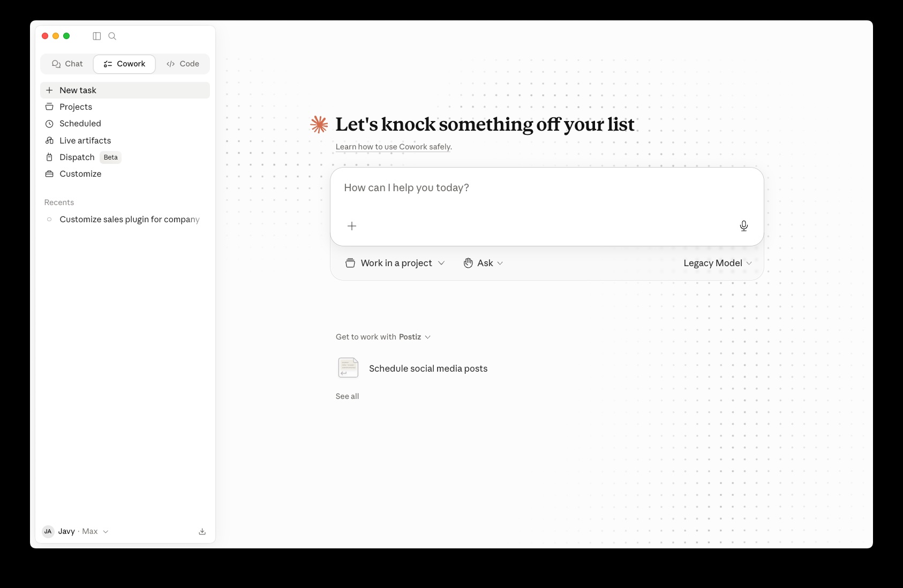Click the plus attachment icon in prompt box

tap(352, 226)
